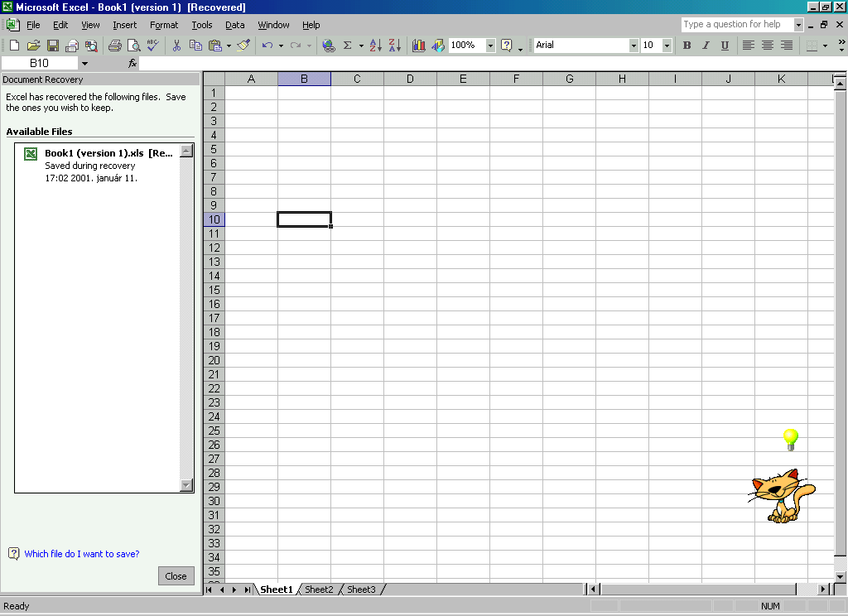
Task: Open the Edit menu
Action: (x=60, y=25)
